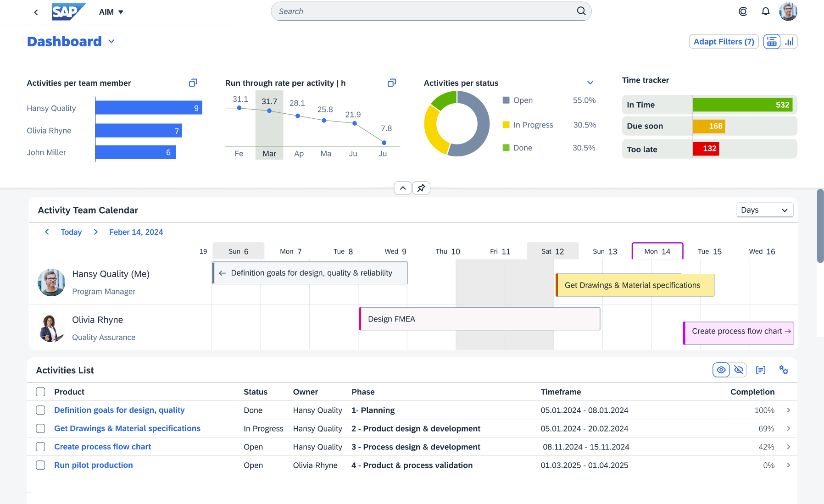Open the copy icon on Activities per team member card
824x504 pixels.
click(x=193, y=83)
